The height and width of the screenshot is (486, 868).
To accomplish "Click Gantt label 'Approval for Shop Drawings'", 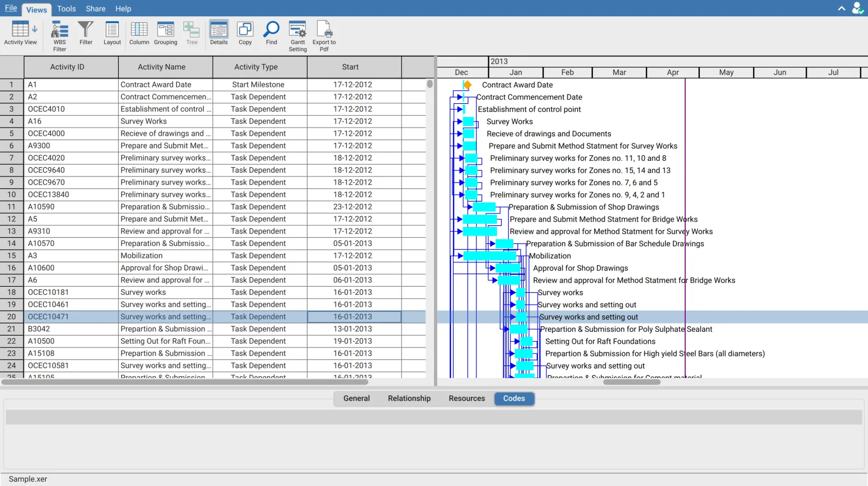I will click(580, 268).
